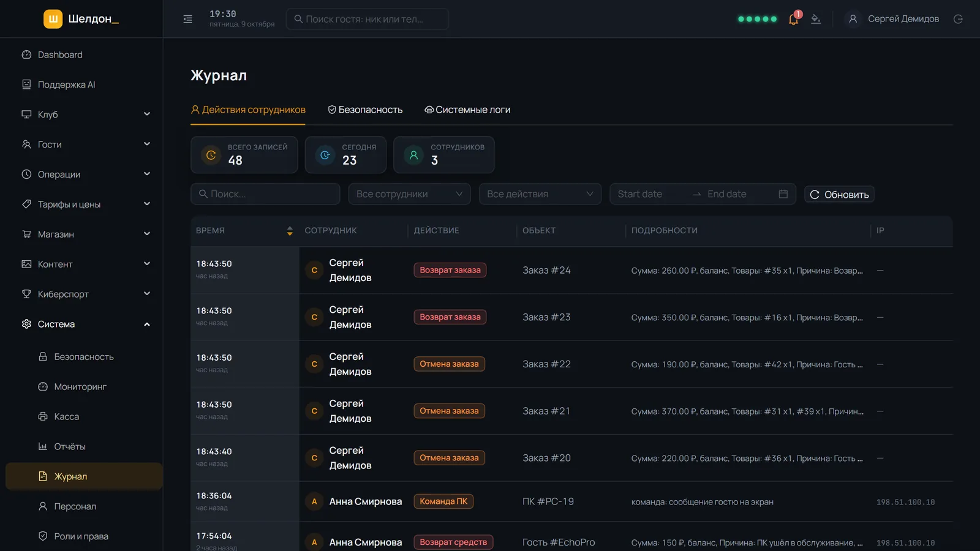Viewport: 980px width, 551px height.
Task: Click Команда ПК action tag
Action: point(443,501)
